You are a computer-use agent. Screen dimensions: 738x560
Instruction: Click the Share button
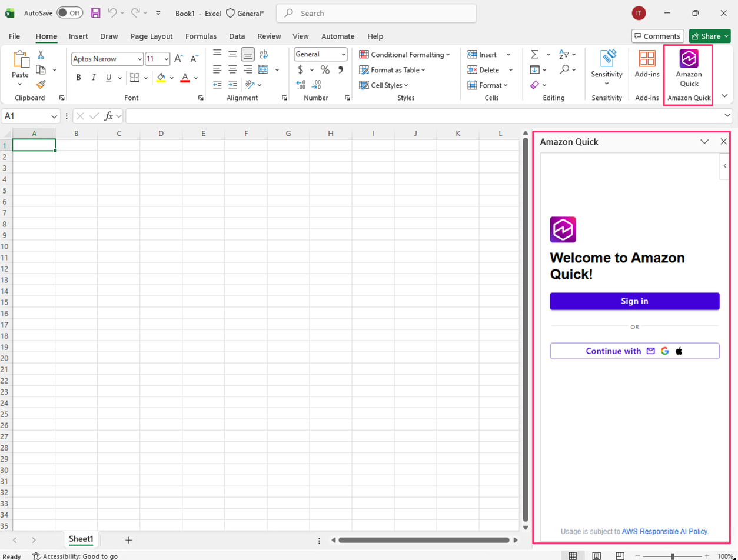[x=710, y=36]
